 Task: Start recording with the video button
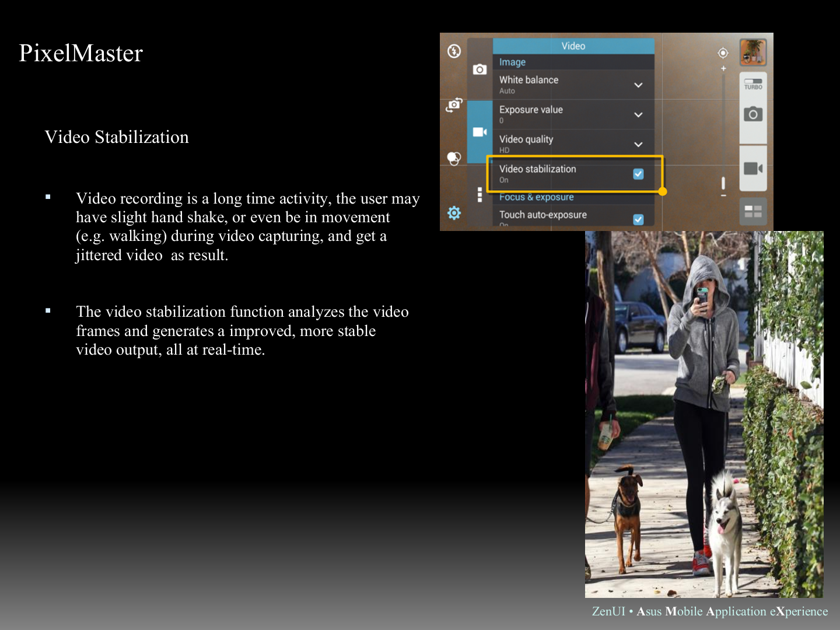coord(752,169)
